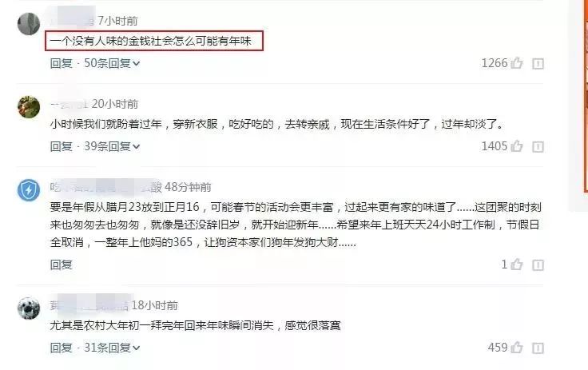
Task: Expand the 31条回复 replies list
Action: coord(112,348)
